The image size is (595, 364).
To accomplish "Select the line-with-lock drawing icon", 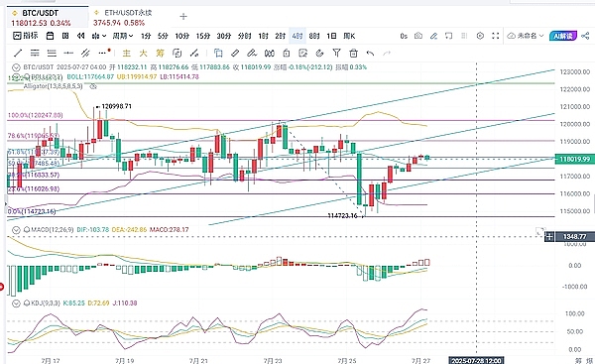I will tap(194, 54).
